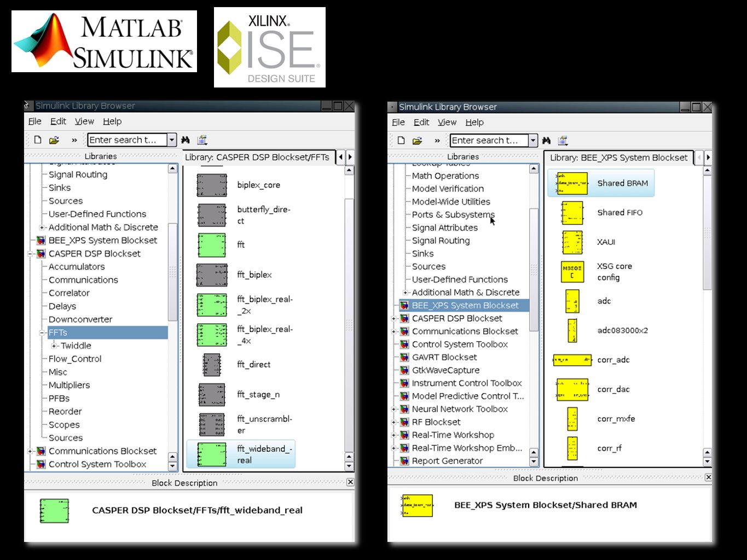Open the search dropdown arrow in the right browser
The width and height of the screenshot is (747, 560).
(x=533, y=141)
